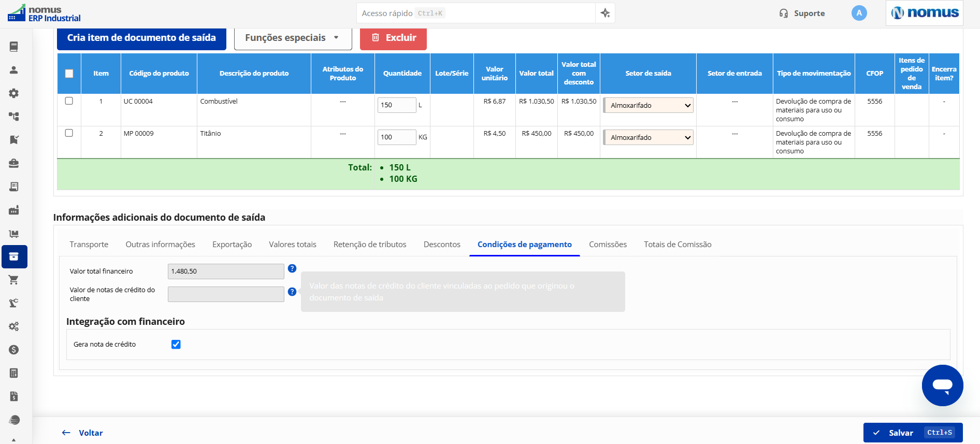Open the dollar sign finance sidebar icon
The width and height of the screenshot is (980, 444).
pos(14,350)
